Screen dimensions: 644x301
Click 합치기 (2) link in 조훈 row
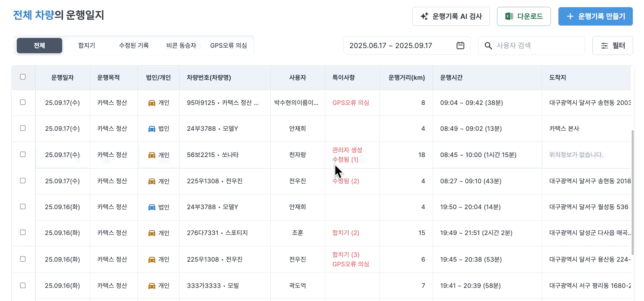[346, 233]
